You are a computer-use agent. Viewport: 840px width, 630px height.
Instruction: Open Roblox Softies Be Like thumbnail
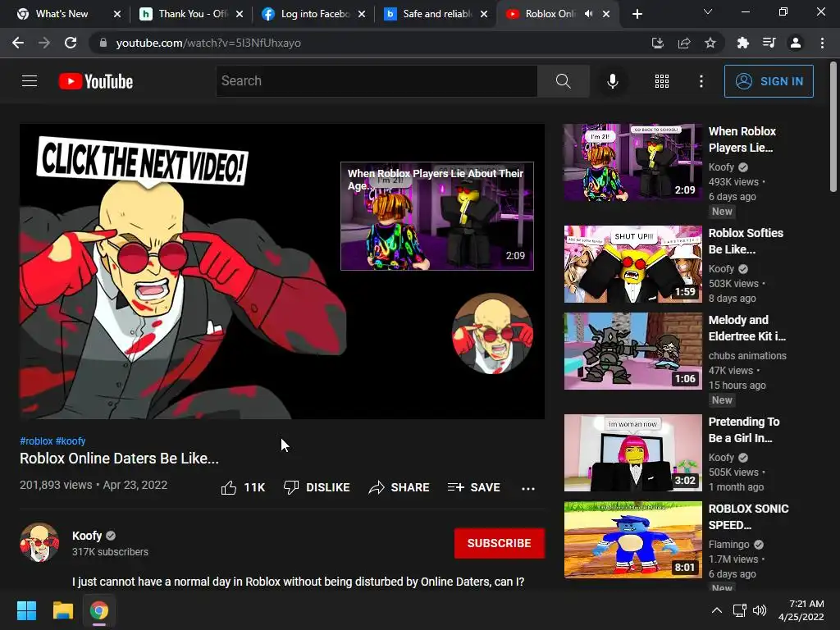coord(632,264)
